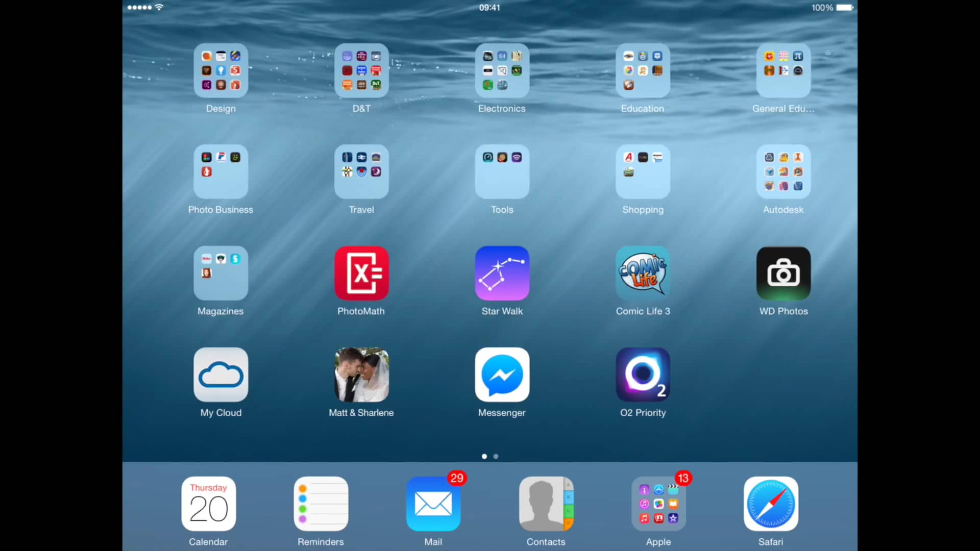Screen dimensions: 980x551
Task: Open the Apple folder in the dock
Action: pyautogui.click(x=658, y=504)
